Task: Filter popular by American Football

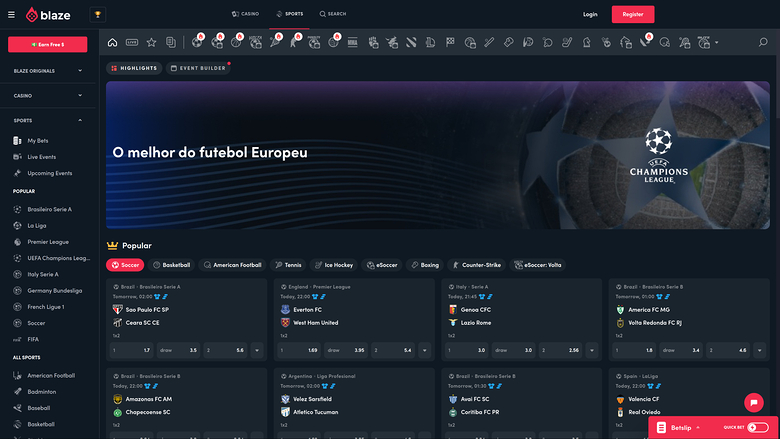Action: tap(232, 265)
